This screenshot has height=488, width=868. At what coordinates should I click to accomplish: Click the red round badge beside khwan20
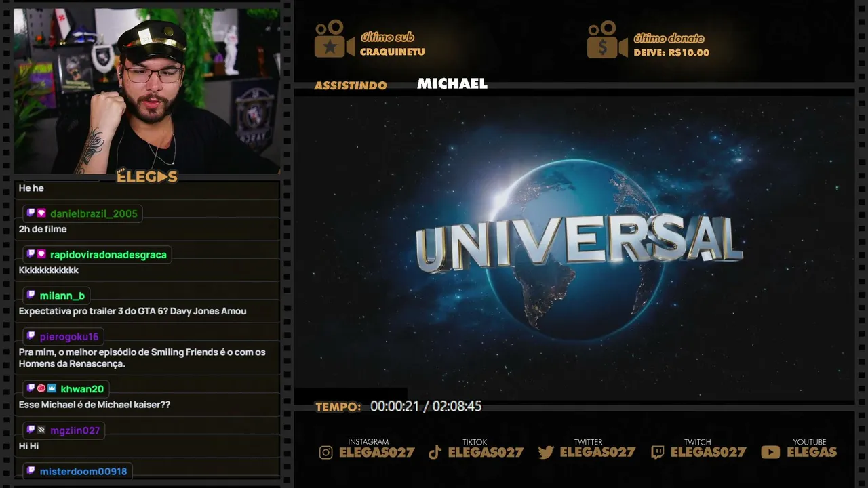click(x=41, y=389)
